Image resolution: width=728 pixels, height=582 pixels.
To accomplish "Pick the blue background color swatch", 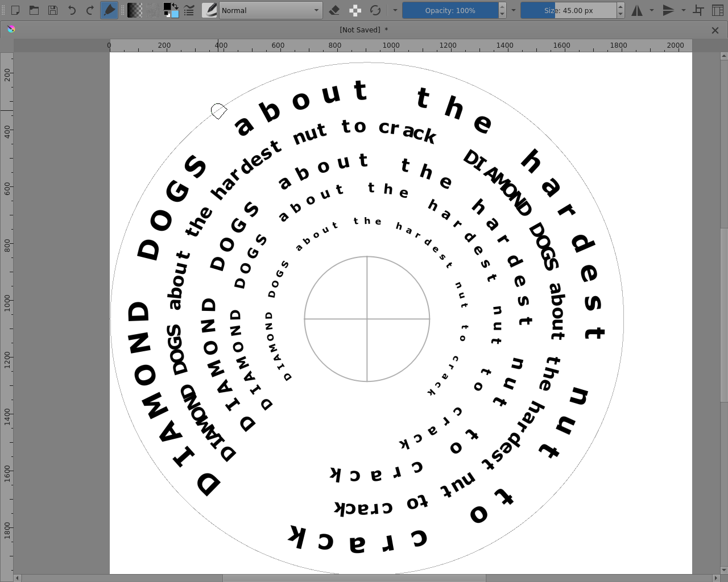I will pyautogui.click(x=175, y=14).
